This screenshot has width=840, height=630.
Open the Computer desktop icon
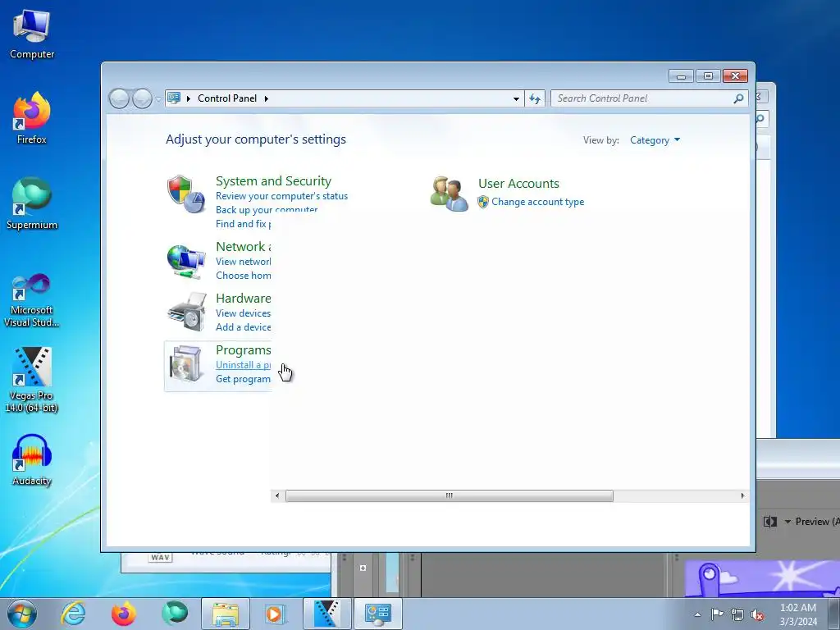(x=32, y=34)
